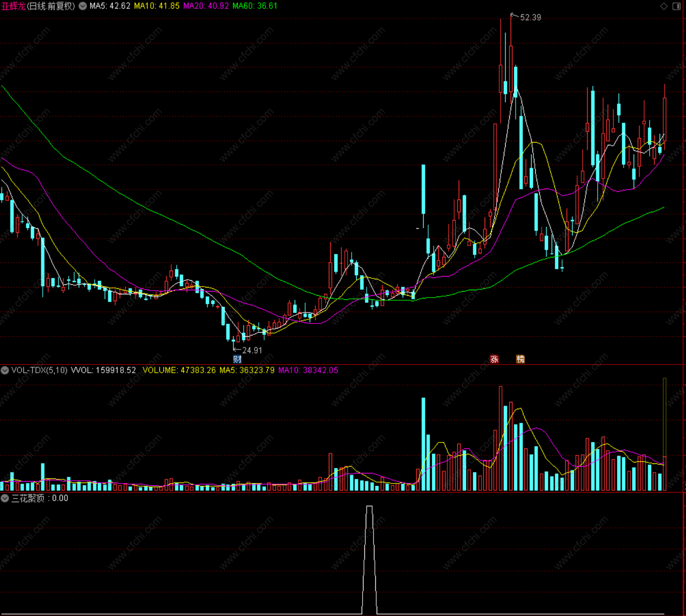The image size is (686, 616).
Task: Click the diamond icon at top right
Action: coord(664,6)
